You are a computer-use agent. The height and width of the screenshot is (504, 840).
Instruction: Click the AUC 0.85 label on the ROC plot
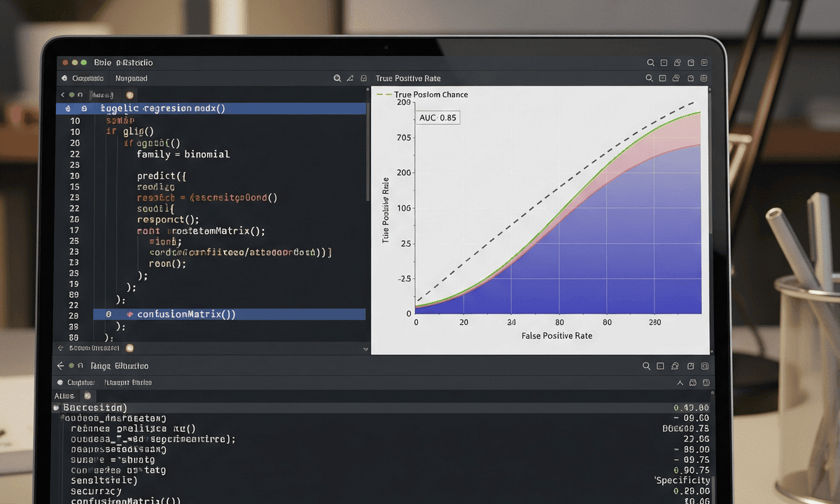pos(437,118)
